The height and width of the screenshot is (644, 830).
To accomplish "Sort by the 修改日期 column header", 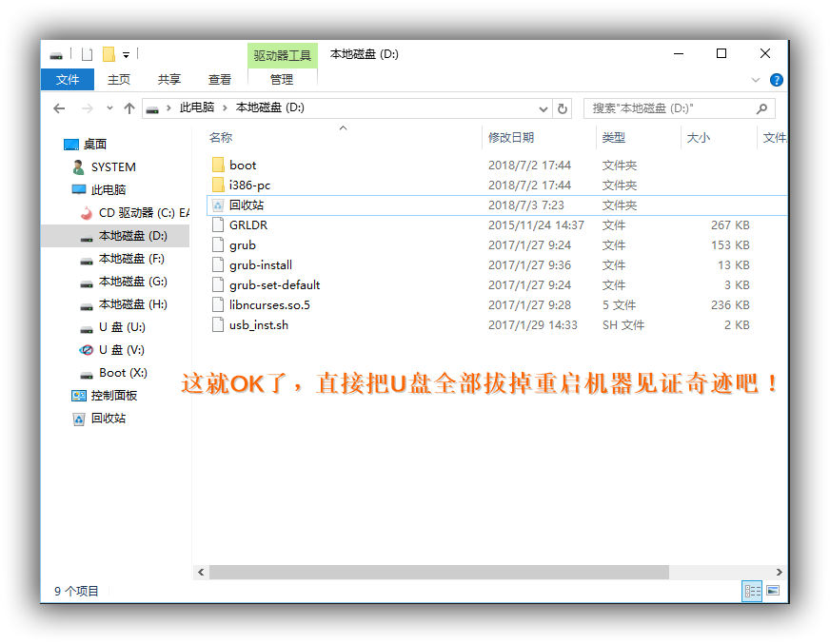I will pos(511,138).
